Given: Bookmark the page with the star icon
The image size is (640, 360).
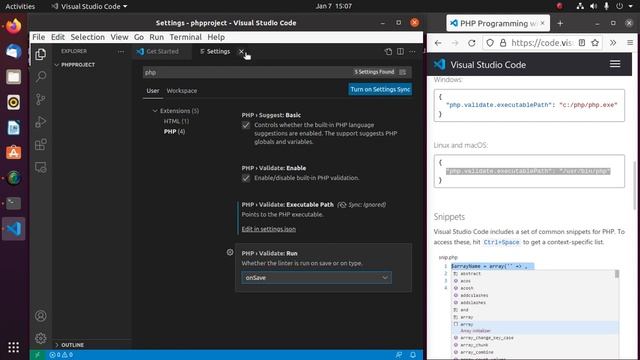Looking at the screenshot, I should [595, 43].
